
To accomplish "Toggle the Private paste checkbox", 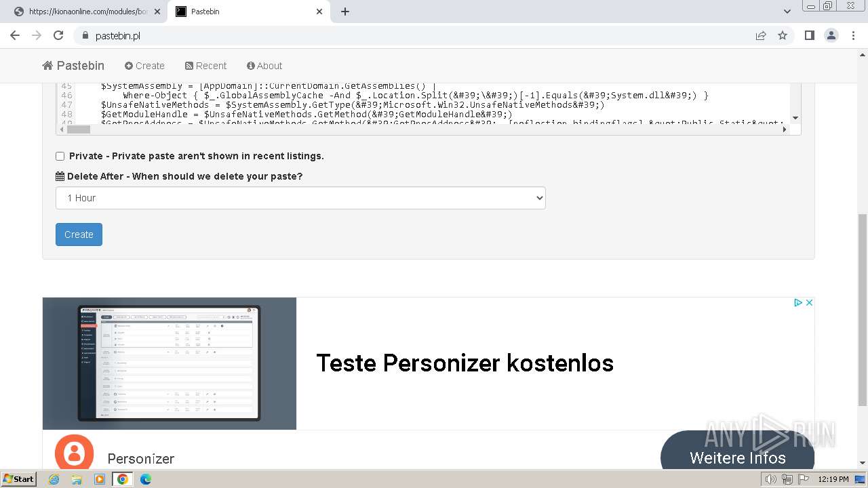I will [x=60, y=156].
